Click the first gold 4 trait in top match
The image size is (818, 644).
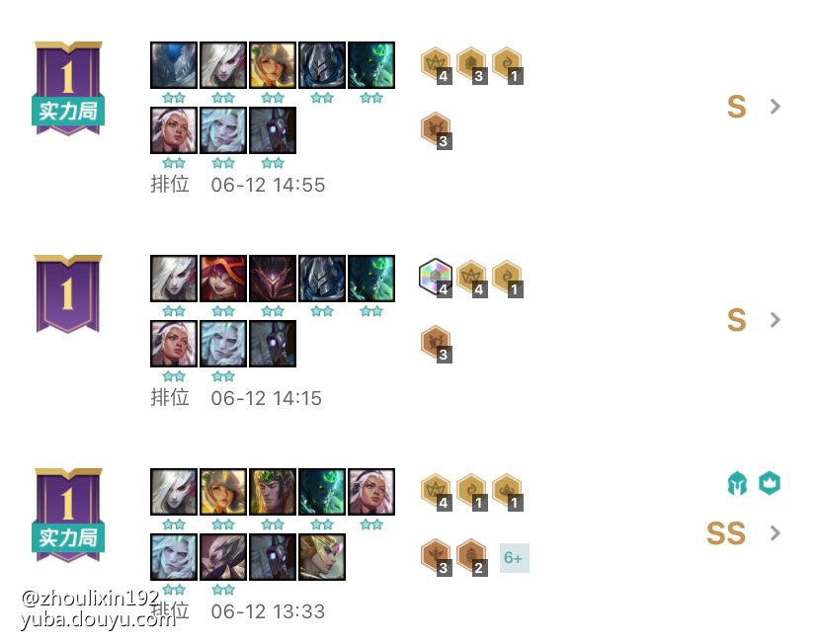[x=436, y=65]
